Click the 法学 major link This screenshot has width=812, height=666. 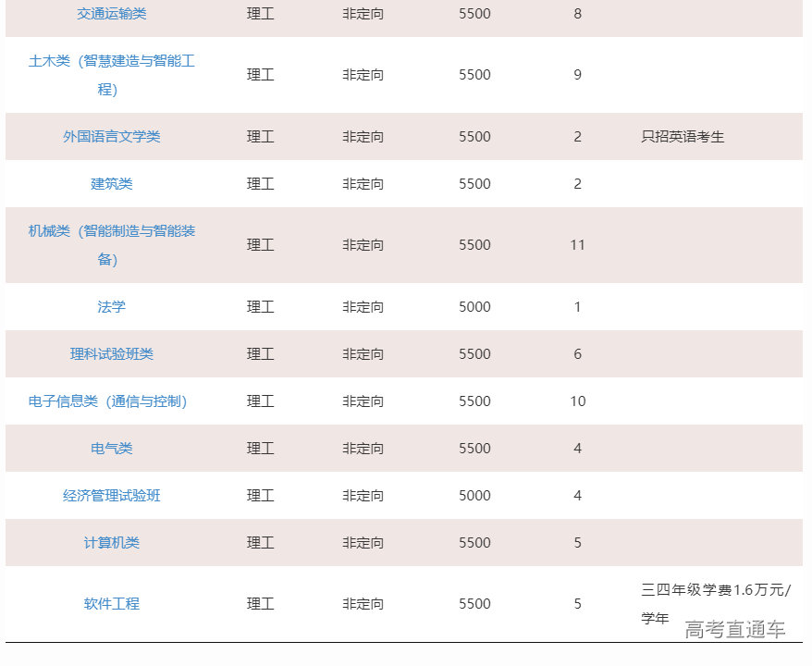[x=111, y=307]
